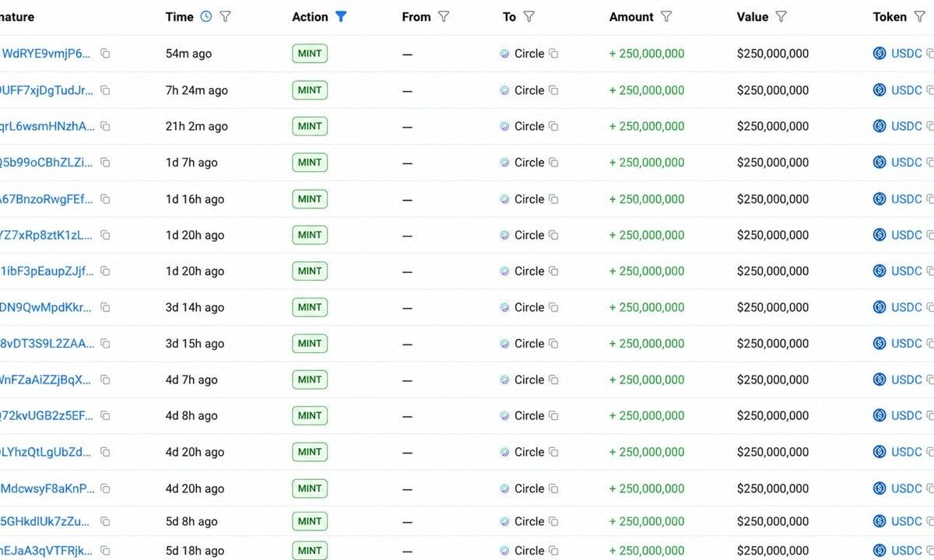Copy Circle address in 21h 2m ago row
This screenshot has width=934, height=560.
pos(553,126)
